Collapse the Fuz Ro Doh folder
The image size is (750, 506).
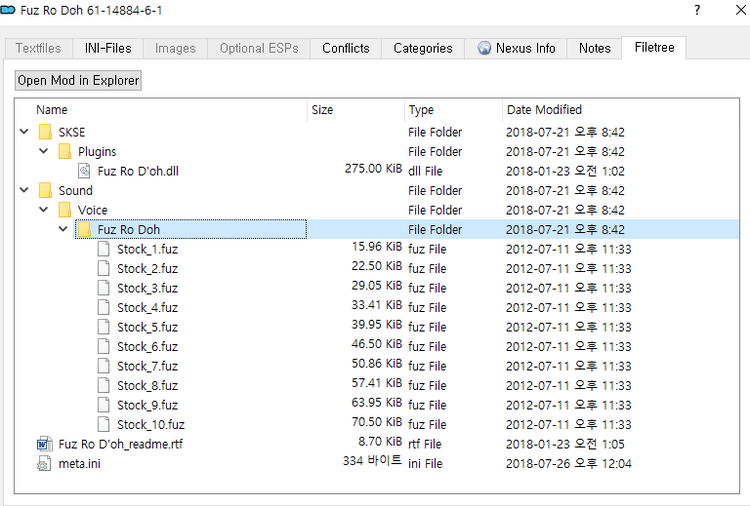[63, 229]
